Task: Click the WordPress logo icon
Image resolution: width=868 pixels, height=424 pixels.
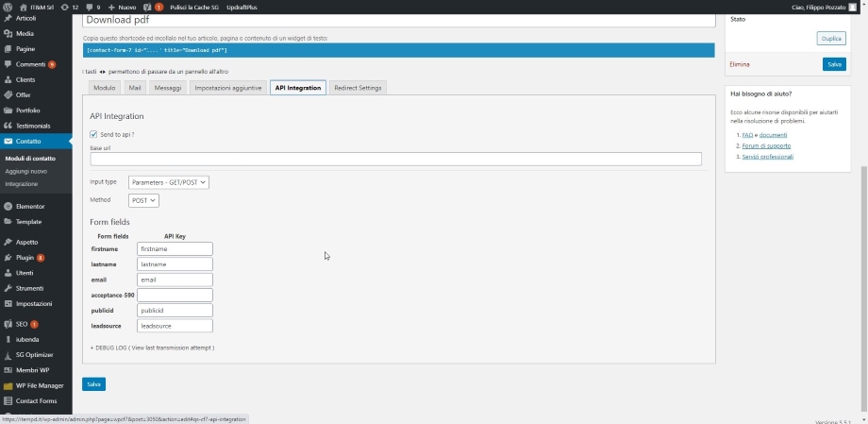Action: [x=8, y=7]
